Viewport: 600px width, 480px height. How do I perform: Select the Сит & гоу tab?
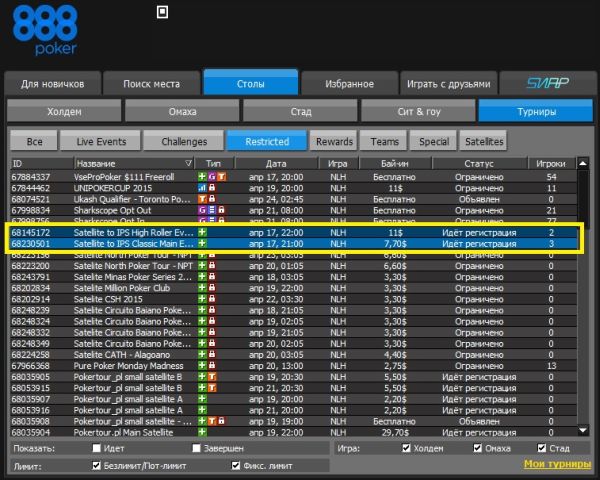pyautogui.click(x=419, y=111)
